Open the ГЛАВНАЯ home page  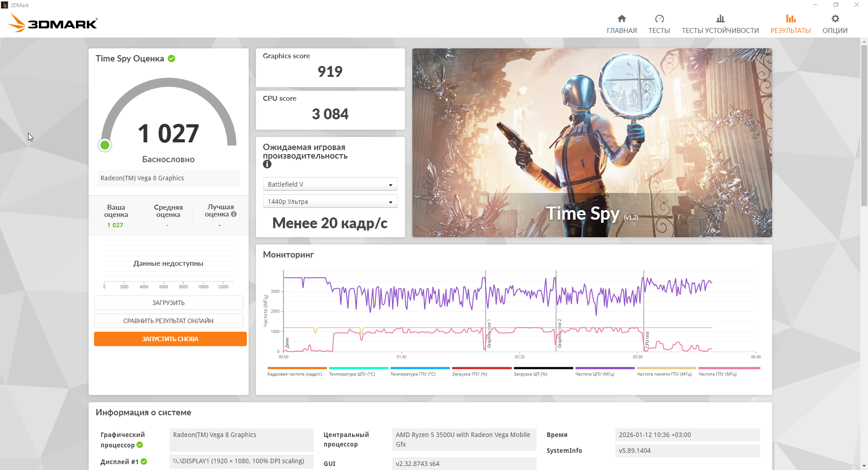(x=622, y=24)
